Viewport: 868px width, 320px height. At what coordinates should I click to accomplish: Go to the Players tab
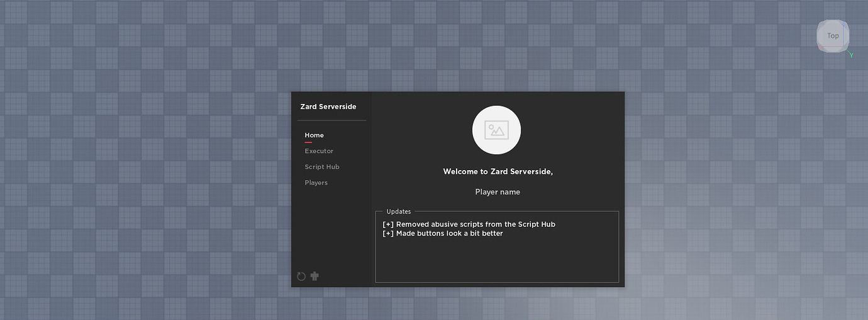pyautogui.click(x=316, y=183)
